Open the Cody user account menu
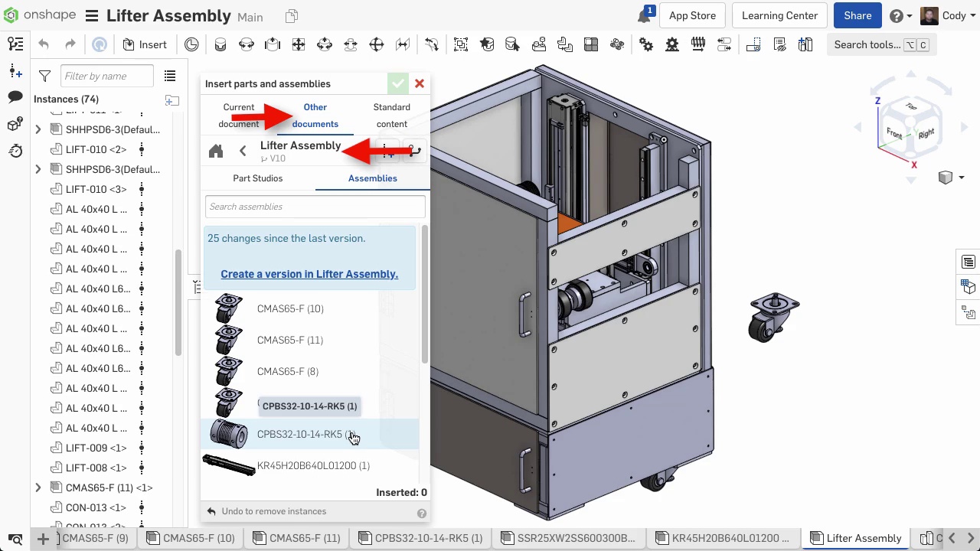 (x=948, y=16)
